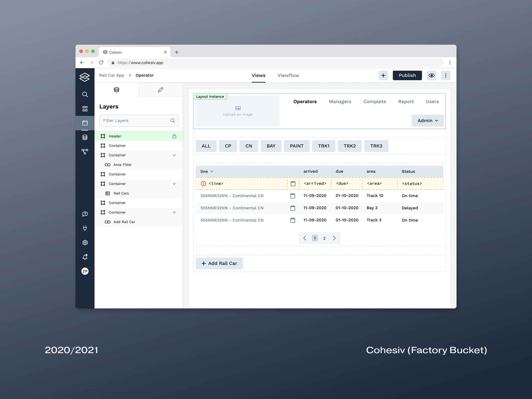Select page 2 in table pagination
The width and height of the screenshot is (532, 399).
324,238
